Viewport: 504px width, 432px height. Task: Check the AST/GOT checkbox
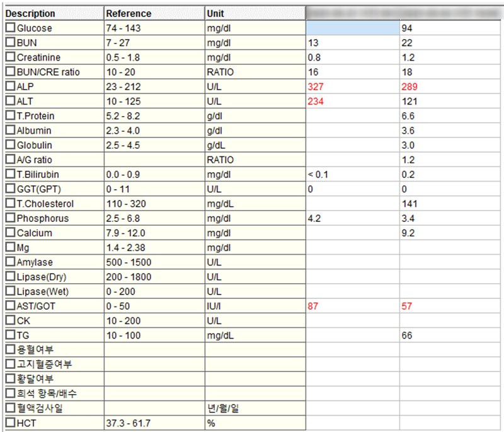(10, 306)
